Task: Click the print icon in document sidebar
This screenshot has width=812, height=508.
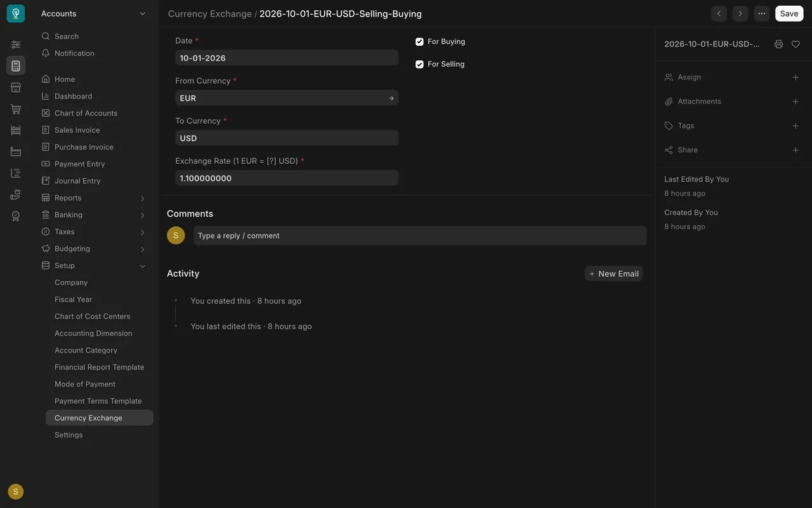Action: 778,44
